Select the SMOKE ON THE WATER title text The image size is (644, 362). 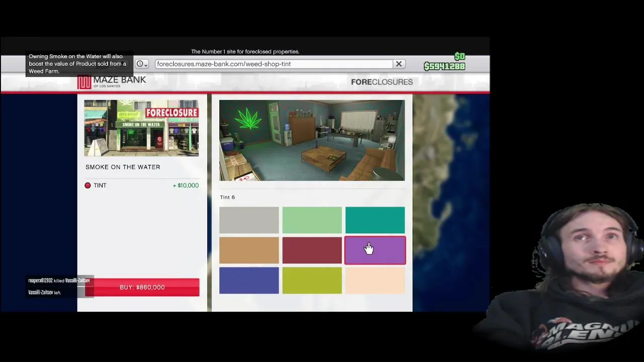[x=123, y=167]
